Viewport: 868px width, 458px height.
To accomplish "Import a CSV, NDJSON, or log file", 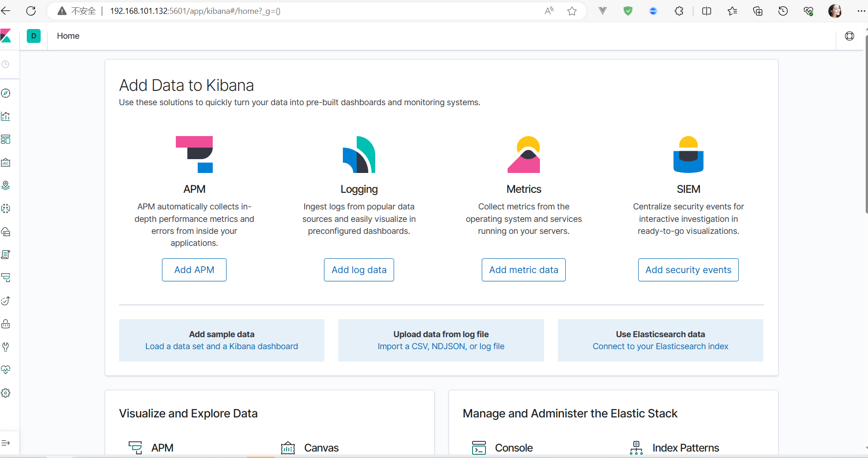I will 441,346.
